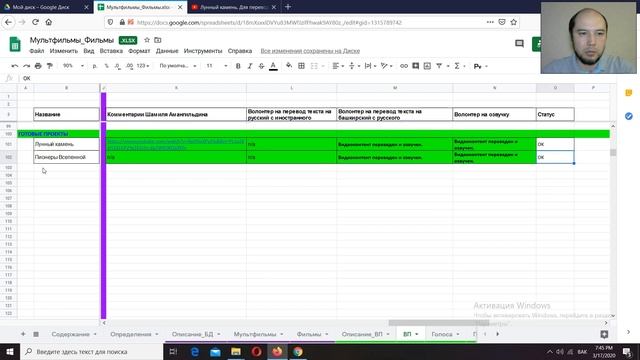Star the Мультфильмы_Фильмы document

pos(147,40)
